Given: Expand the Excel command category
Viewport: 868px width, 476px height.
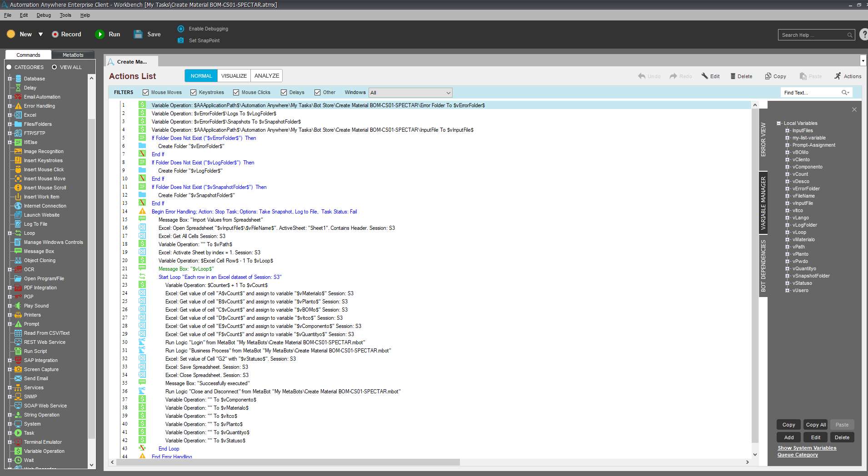Looking at the screenshot, I should (10, 115).
